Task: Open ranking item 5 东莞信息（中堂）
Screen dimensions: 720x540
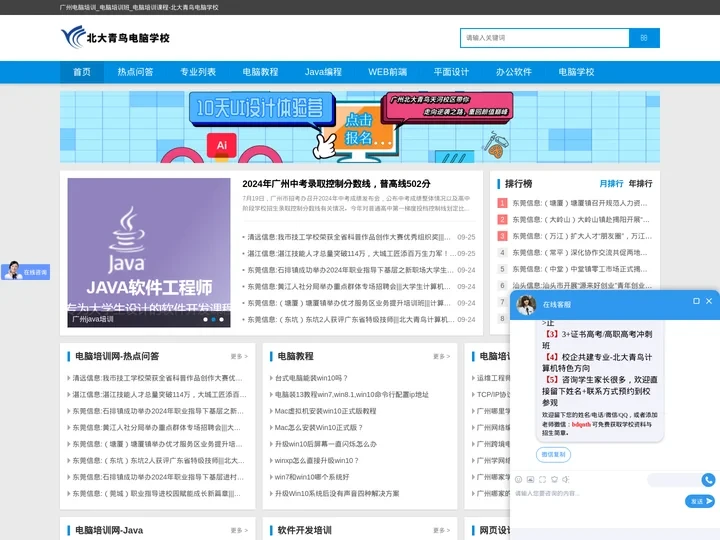Action: [579, 269]
